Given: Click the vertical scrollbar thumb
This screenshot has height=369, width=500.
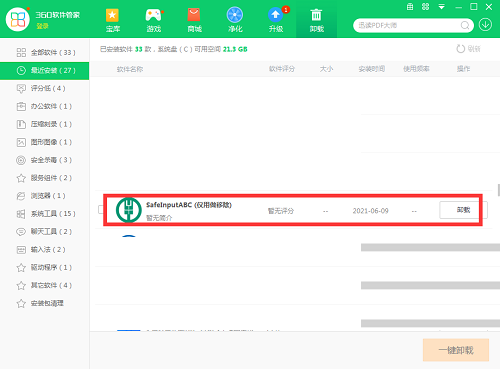Looking at the screenshot, I should [x=499, y=190].
